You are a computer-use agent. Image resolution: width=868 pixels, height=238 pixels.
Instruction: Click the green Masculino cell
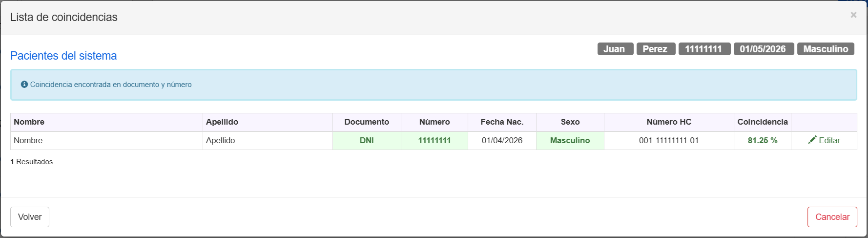pyautogui.click(x=570, y=141)
